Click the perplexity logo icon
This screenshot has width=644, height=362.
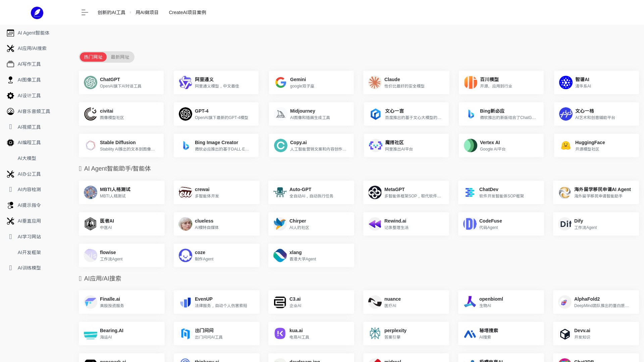[x=375, y=334]
